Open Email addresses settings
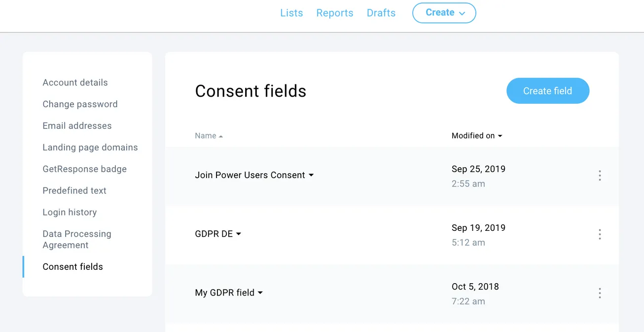This screenshot has width=644, height=332. (77, 126)
